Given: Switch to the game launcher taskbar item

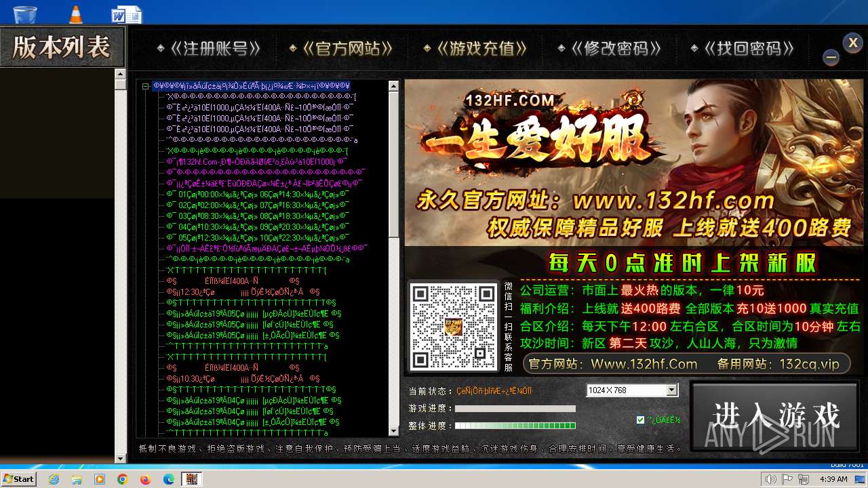Looking at the screenshot, I should [x=192, y=479].
